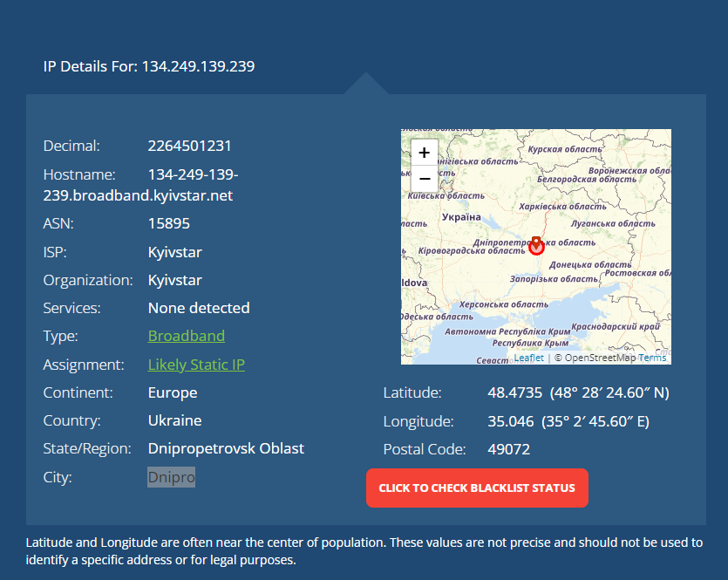728x580 pixels.
Task: Click Луганська область label on the map
Action: point(613,223)
